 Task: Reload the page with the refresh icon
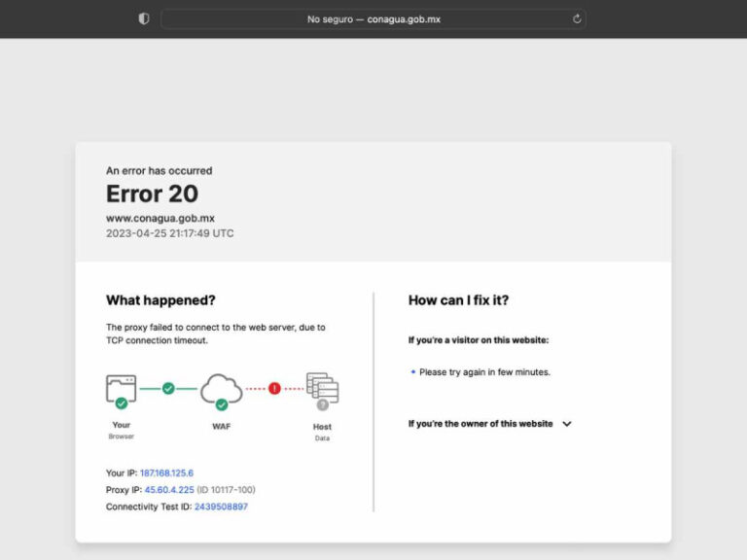coord(577,18)
